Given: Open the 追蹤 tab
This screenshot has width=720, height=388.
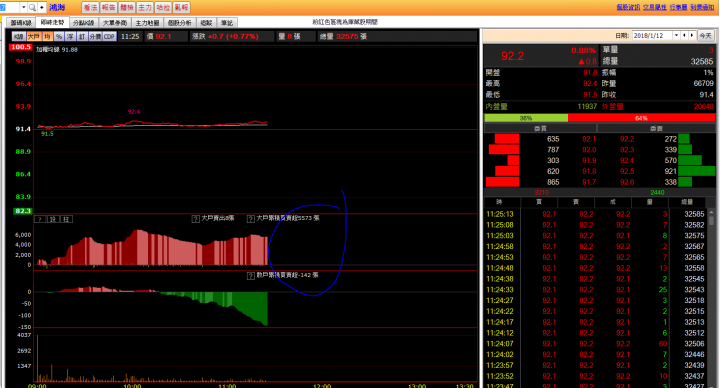Looking at the screenshot, I should tap(207, 22).
